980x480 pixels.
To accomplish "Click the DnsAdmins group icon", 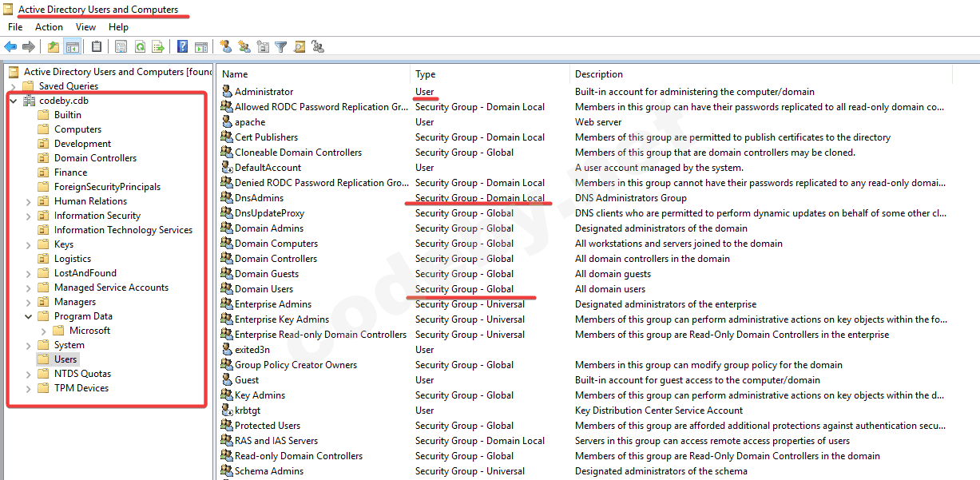I will pyautogui.click(x=227, y=198).
